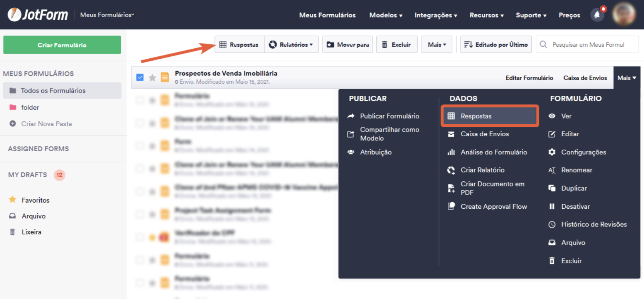Click the Renomear text icon
The height and width of the screenshot is (301, 644).
pyautogui.click(x=552, y=170)
